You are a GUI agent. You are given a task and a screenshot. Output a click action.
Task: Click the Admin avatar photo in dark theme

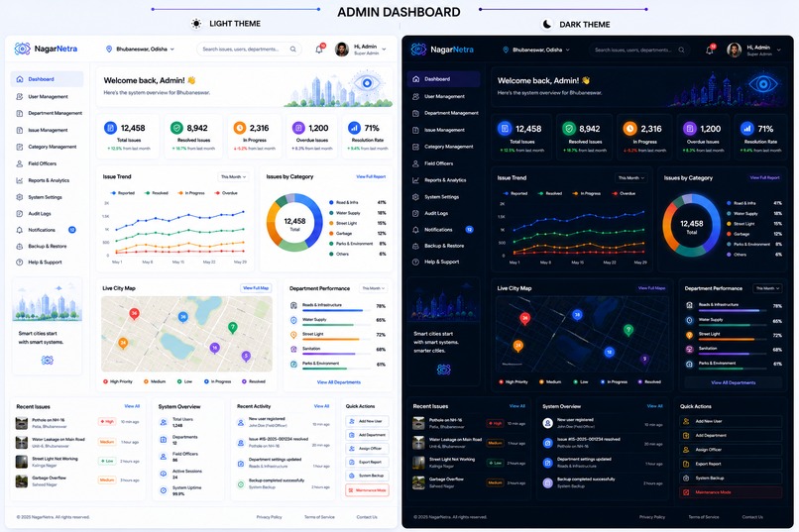pos(735,50)
